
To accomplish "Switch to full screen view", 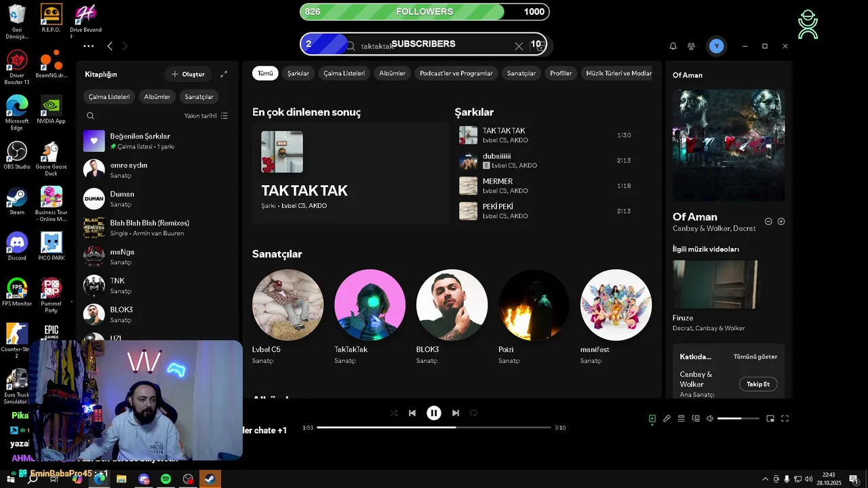I will (x=785, y=419).
